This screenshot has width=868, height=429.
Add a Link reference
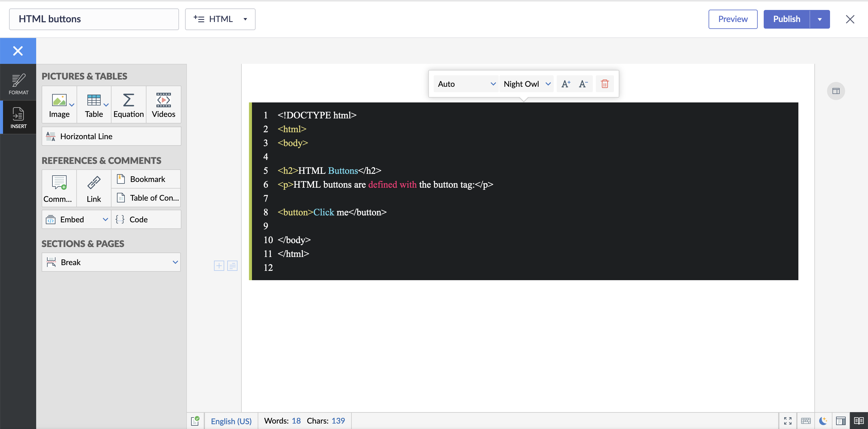tap(94, 189)
